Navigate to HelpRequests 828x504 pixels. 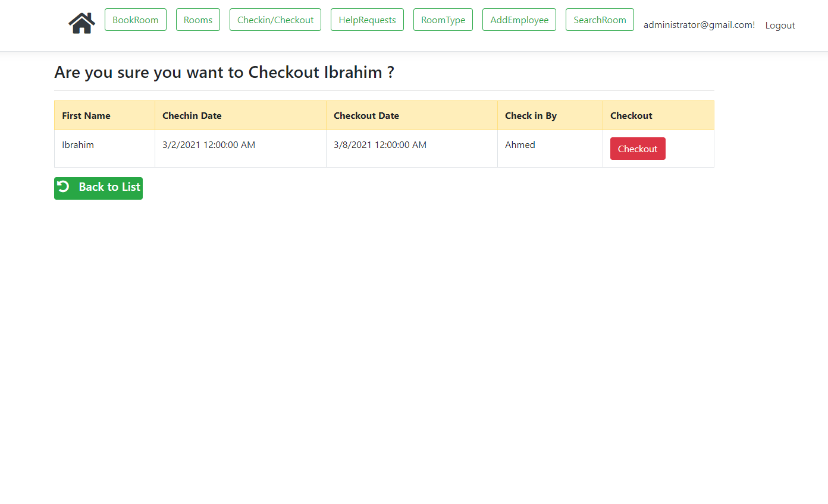click(x=367, y=20)
